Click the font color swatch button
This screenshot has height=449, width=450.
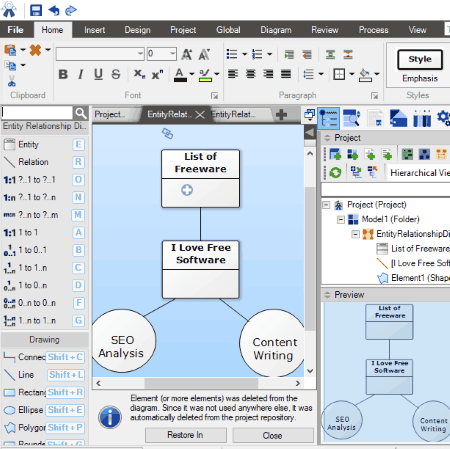click(x=180, y=75)
